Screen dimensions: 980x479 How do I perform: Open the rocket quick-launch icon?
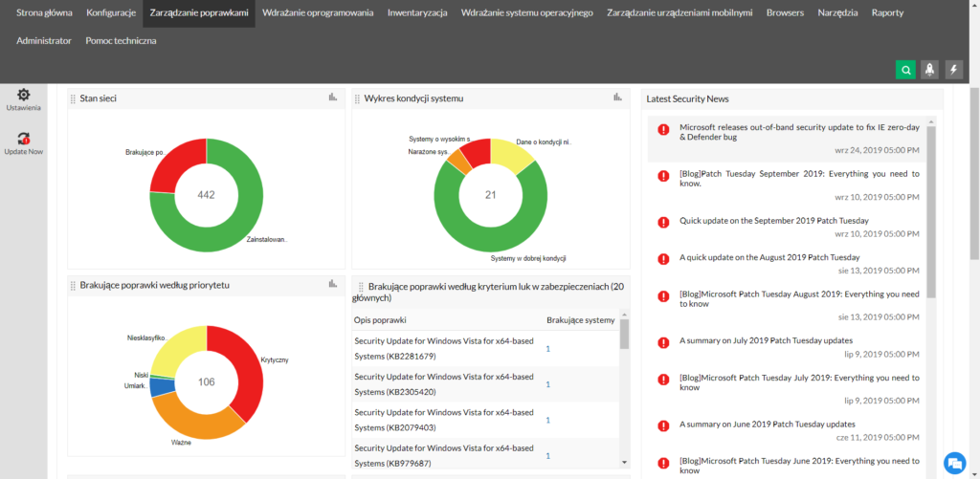coord(929,69)
